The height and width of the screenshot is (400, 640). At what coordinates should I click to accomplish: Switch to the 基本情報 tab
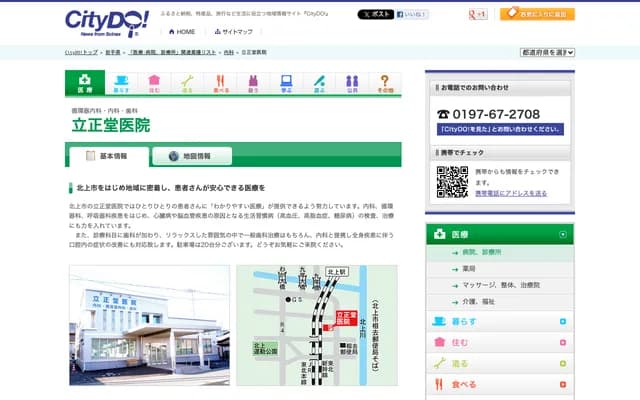pyautogui.click(x=109, y=156)
